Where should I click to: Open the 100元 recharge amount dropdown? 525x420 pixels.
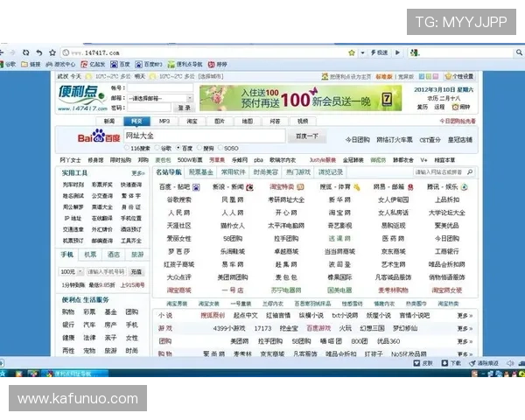[72, 271]
